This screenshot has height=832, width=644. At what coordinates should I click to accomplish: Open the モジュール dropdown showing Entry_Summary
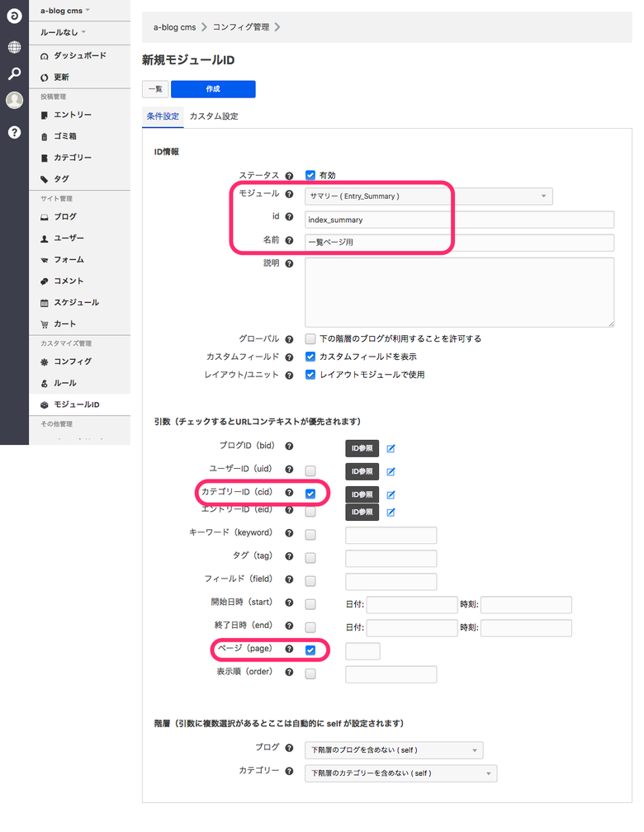pos(428,196)
